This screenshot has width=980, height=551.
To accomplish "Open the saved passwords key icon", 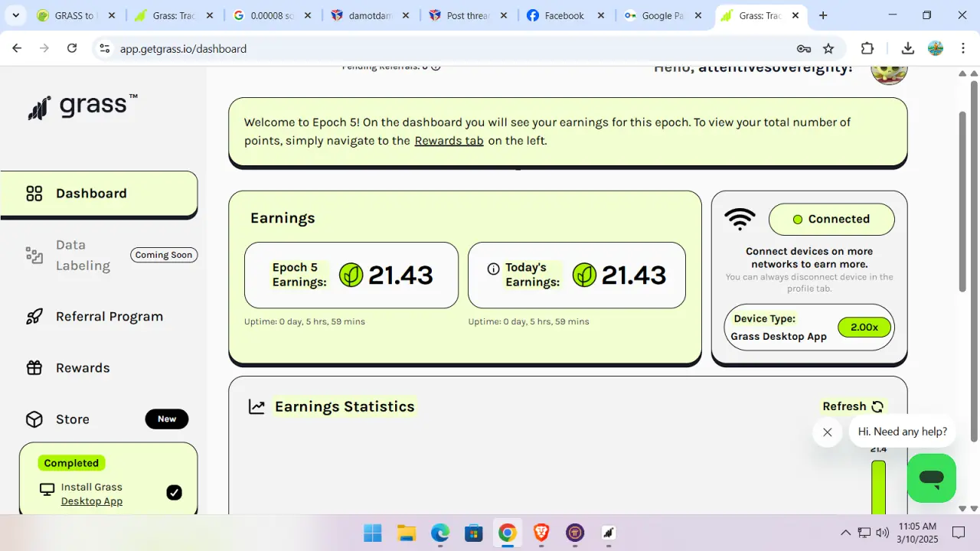I will coord(803,48).
